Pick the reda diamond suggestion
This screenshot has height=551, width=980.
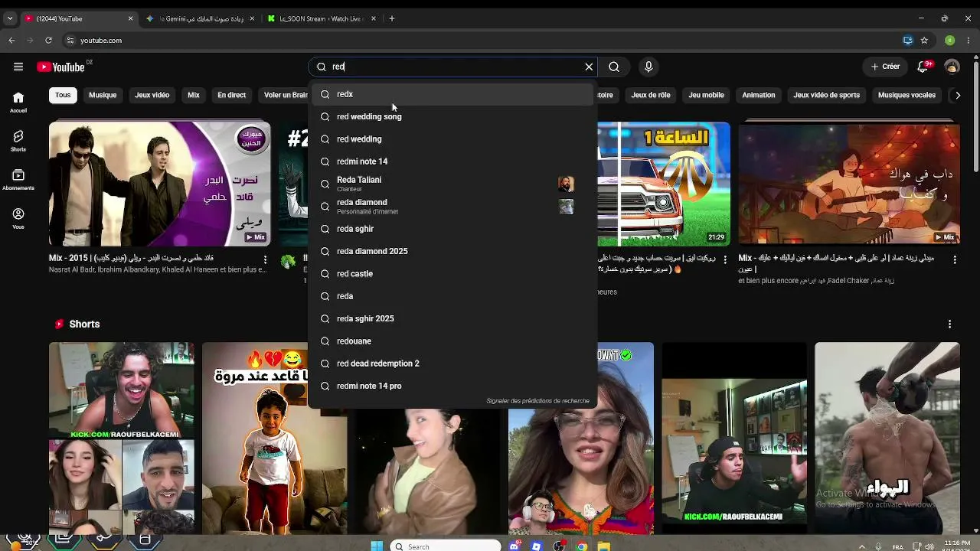[452, 207]
